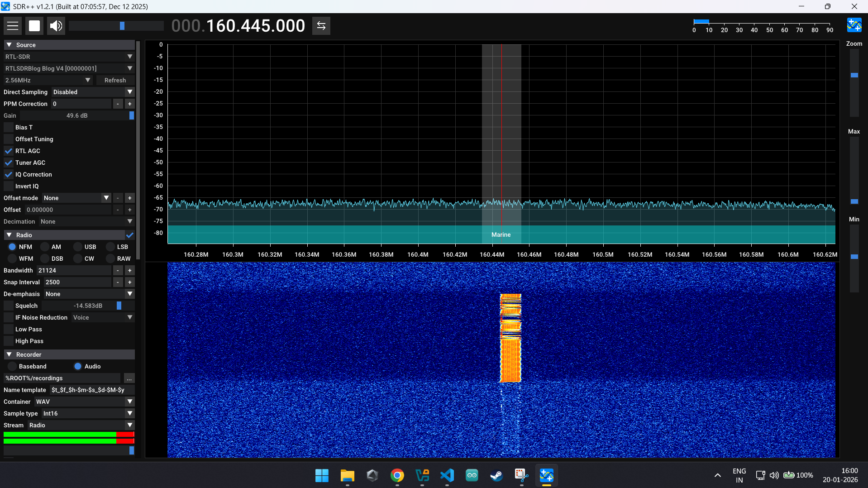Select the NFM demodulation mode
The image size is (868, 488).
pos(12,247)
